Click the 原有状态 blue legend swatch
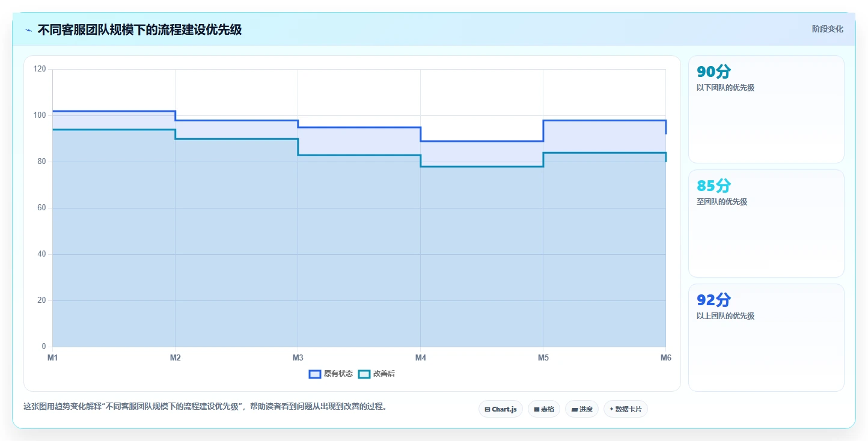868x441 pixels. click(x=315, y=374)
